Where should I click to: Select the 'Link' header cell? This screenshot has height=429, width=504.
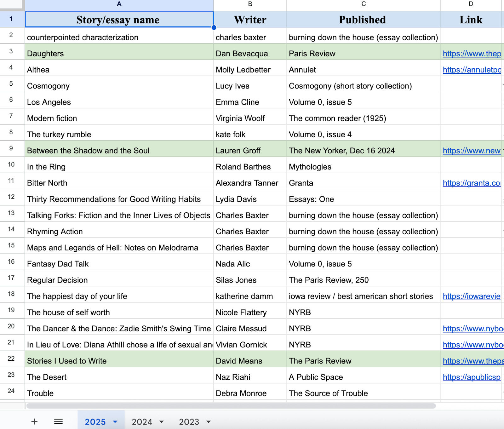[471, 20]
